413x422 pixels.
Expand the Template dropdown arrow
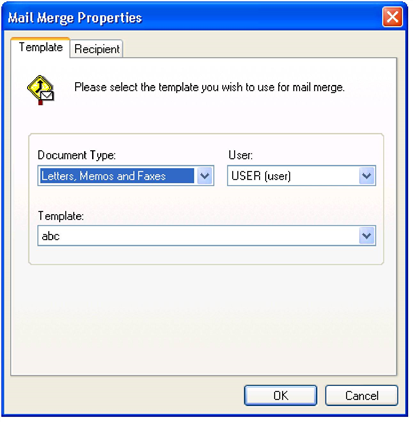[367, 236]
